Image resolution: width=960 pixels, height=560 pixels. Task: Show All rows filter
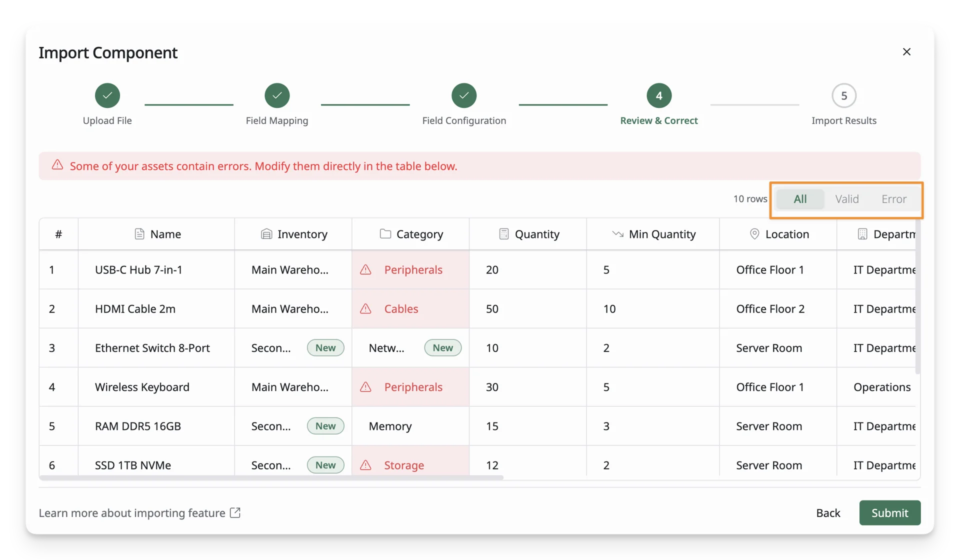click(800, 199)
